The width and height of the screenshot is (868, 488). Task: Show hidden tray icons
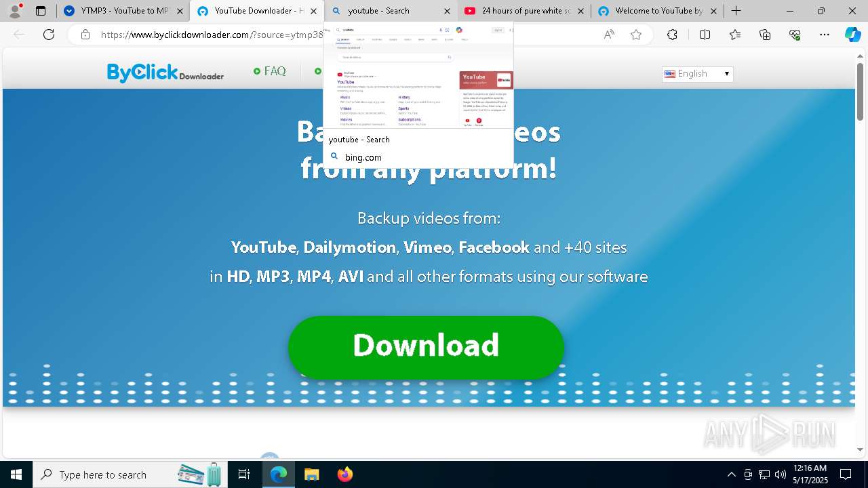(731, 474)
